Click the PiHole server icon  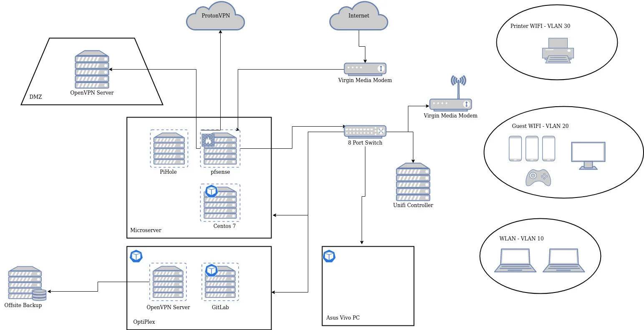(169, 149)
